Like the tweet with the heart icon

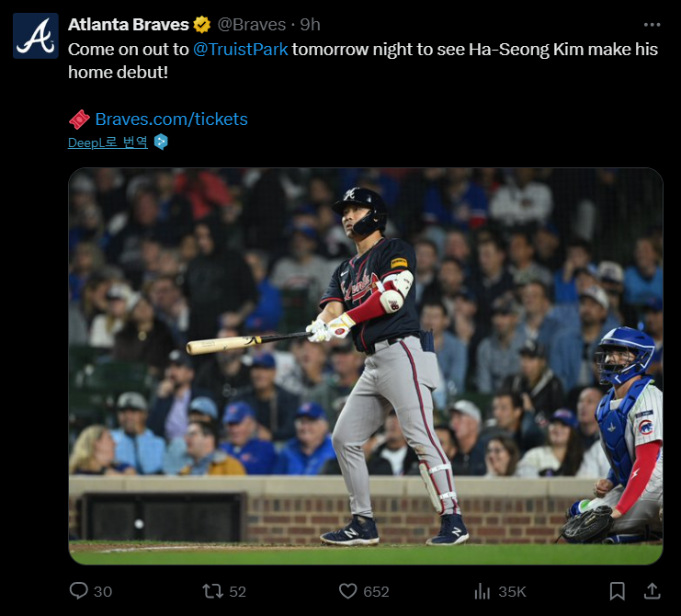click(x=348, y=591)
